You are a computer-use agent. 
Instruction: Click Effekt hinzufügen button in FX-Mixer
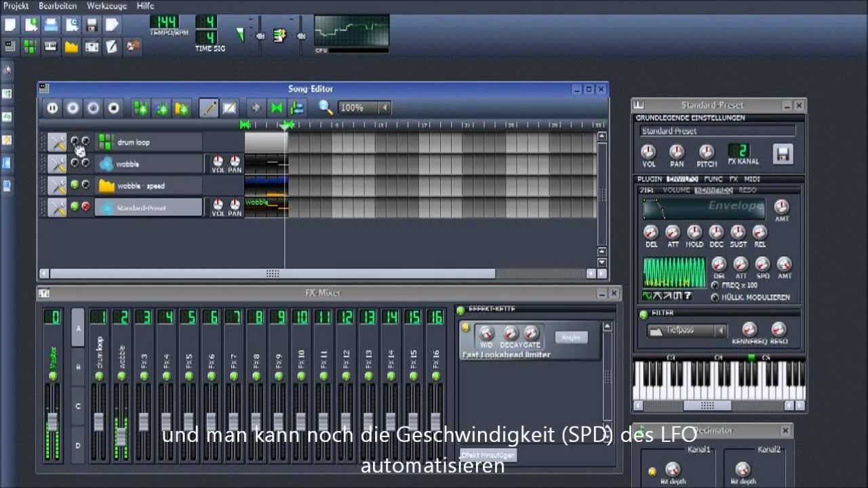488,455
